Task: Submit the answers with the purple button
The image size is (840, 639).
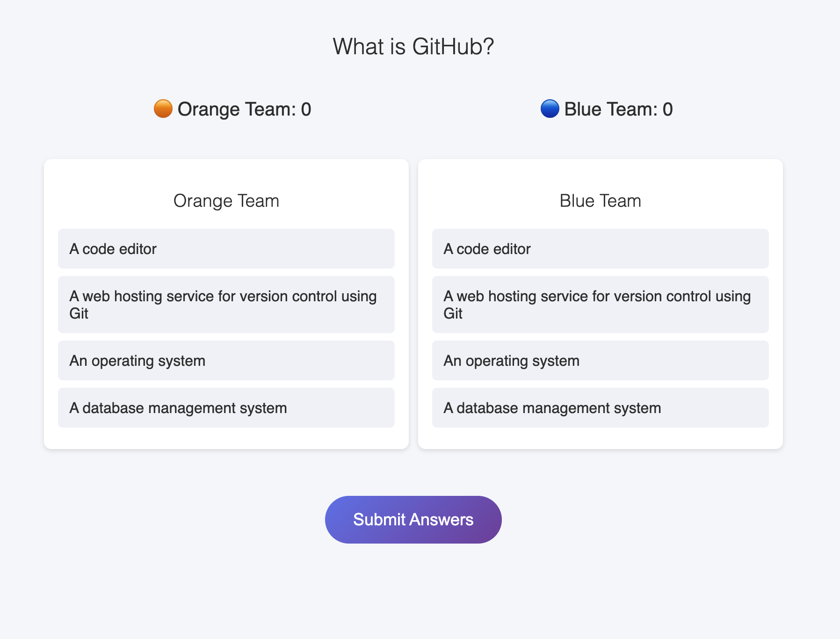Action: pos(413,520)
